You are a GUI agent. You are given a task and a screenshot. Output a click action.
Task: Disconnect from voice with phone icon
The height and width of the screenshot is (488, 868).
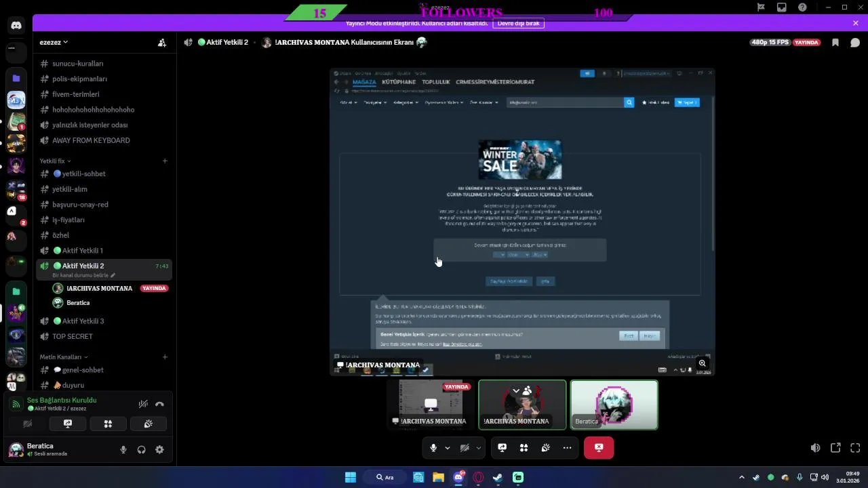pyautogui.click(x=159, y=404)
